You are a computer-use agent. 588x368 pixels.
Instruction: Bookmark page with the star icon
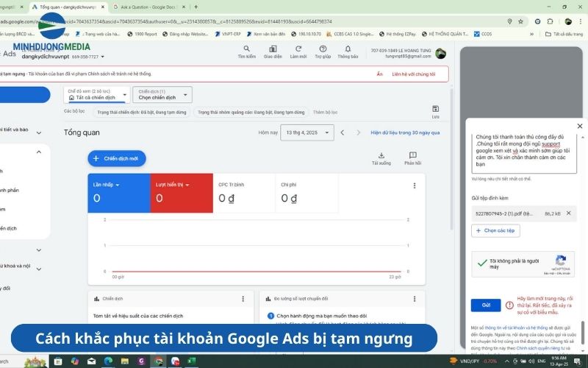pos(520,21)
